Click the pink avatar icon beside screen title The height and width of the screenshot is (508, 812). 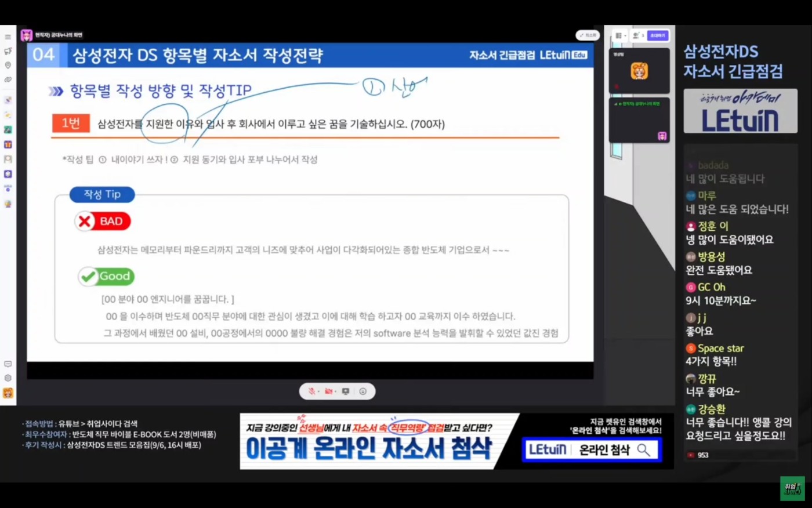27,35
